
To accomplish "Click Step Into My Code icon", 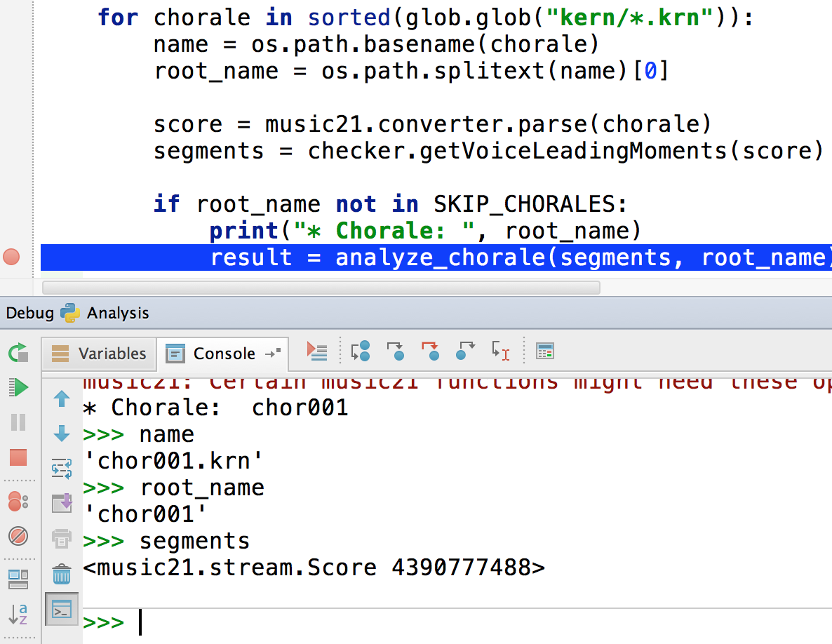I will [430, 351].
